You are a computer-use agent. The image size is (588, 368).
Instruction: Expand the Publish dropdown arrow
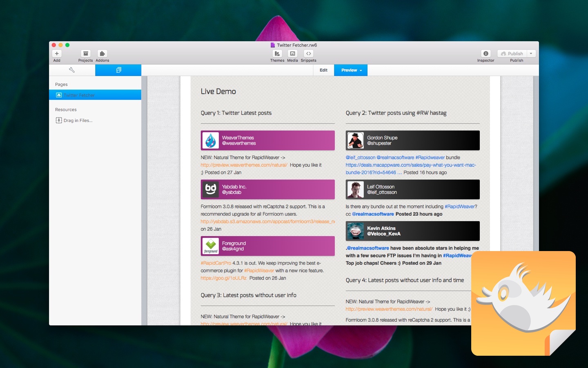531,54
